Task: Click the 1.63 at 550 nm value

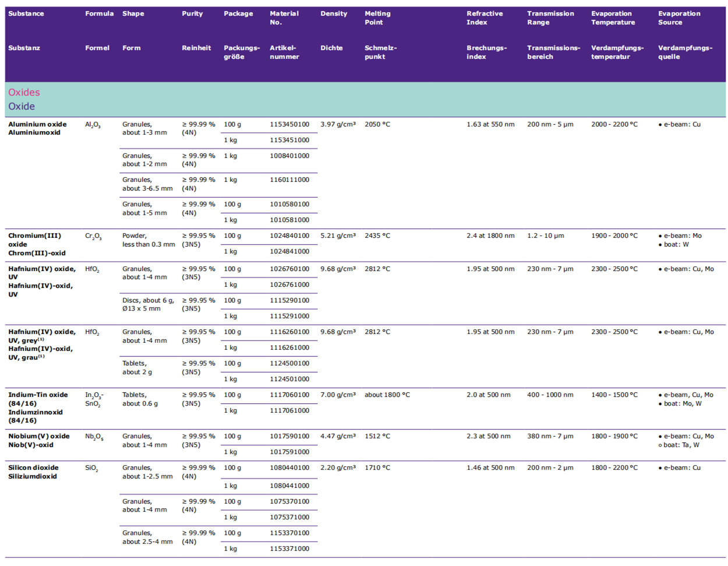Action: click(490, 124)
